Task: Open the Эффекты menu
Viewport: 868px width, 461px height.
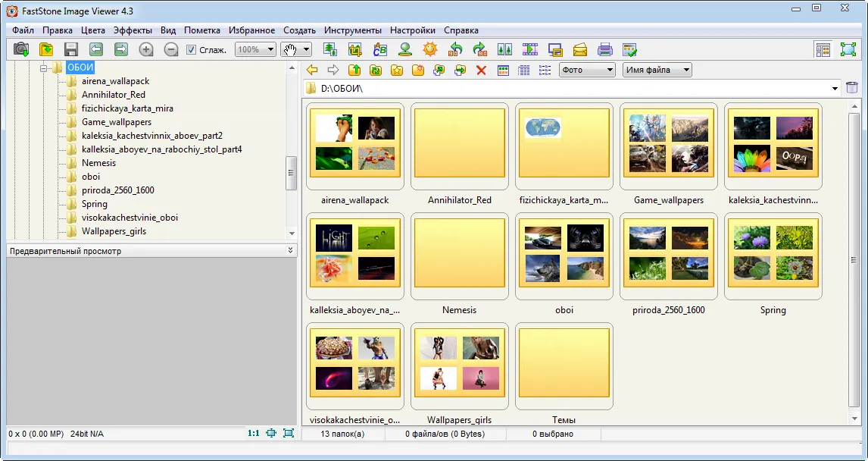Action: 133,30
